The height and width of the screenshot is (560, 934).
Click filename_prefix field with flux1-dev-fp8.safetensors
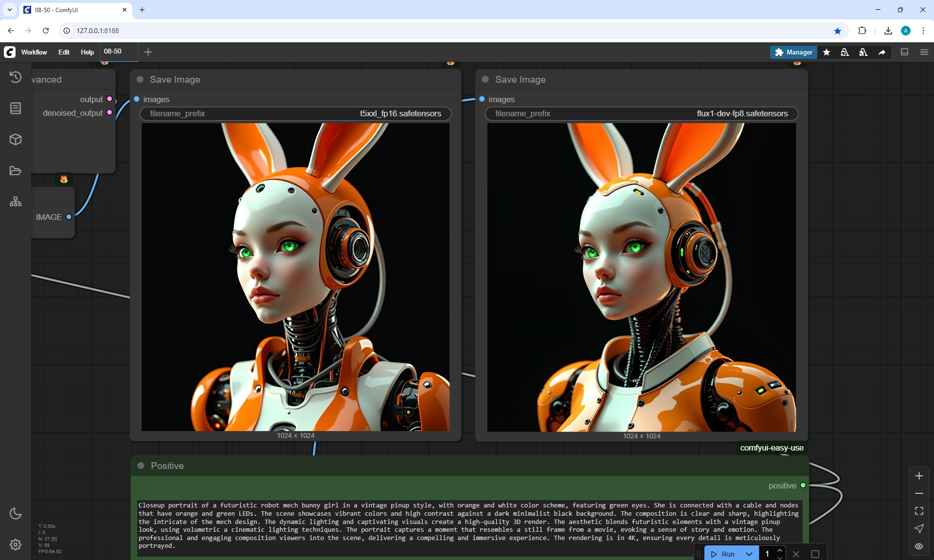pos(641,113)
